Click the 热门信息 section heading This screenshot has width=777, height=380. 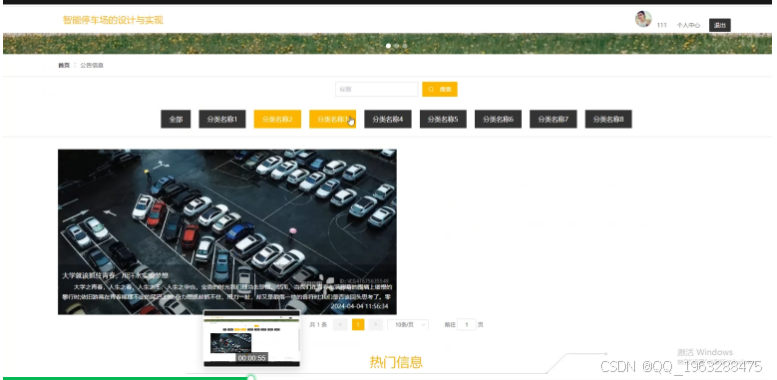click(x=396, y=362)
